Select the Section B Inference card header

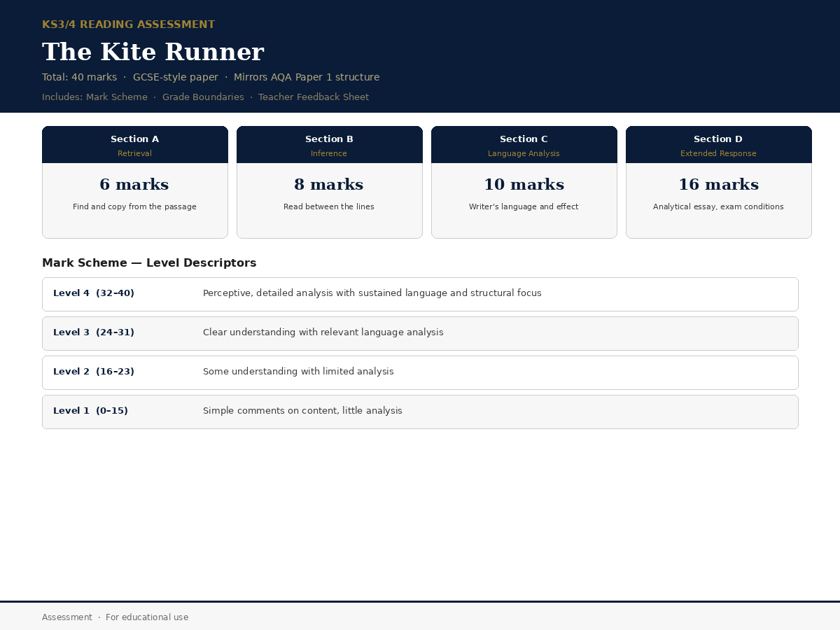pos(330,145)
